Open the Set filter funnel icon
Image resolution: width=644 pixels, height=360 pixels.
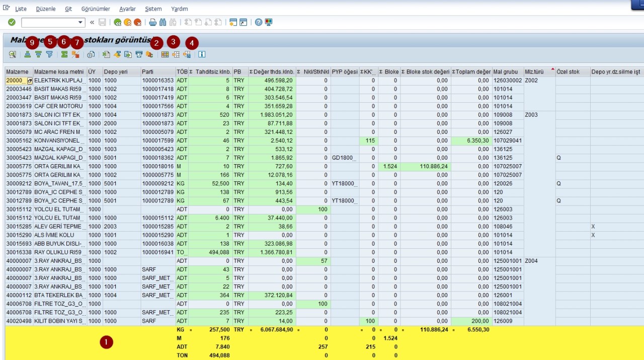coord(49,54)
